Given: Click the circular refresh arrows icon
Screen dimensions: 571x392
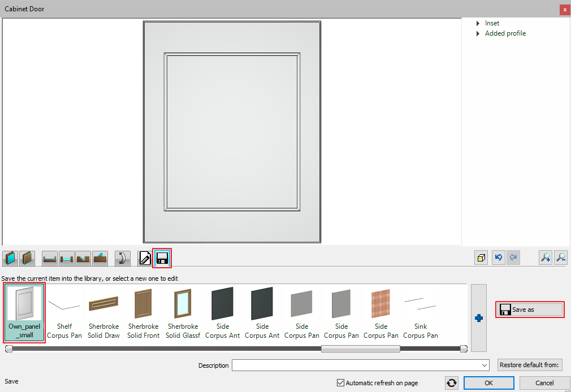Looking at the screenshot, I should [x=452, y=383].
